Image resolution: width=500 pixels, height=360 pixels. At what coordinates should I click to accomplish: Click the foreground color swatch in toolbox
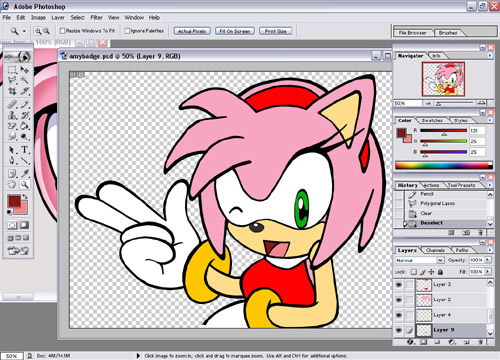point(14,201)
